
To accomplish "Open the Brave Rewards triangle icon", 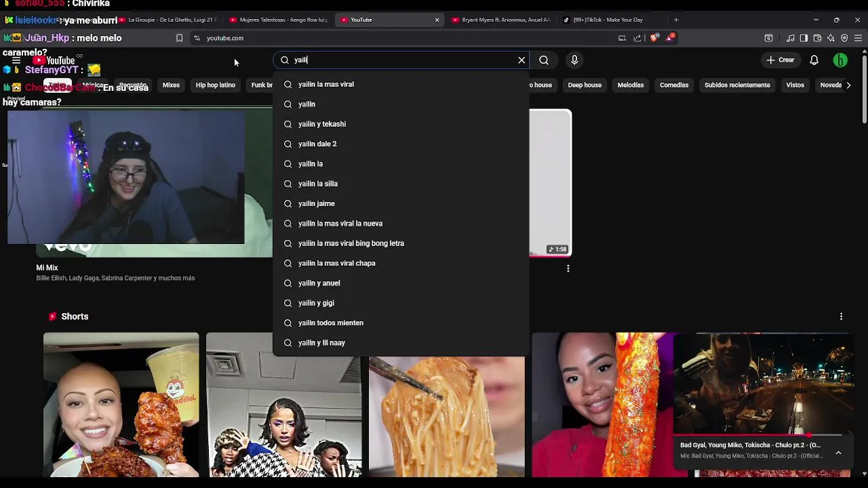I will point(669,38).
